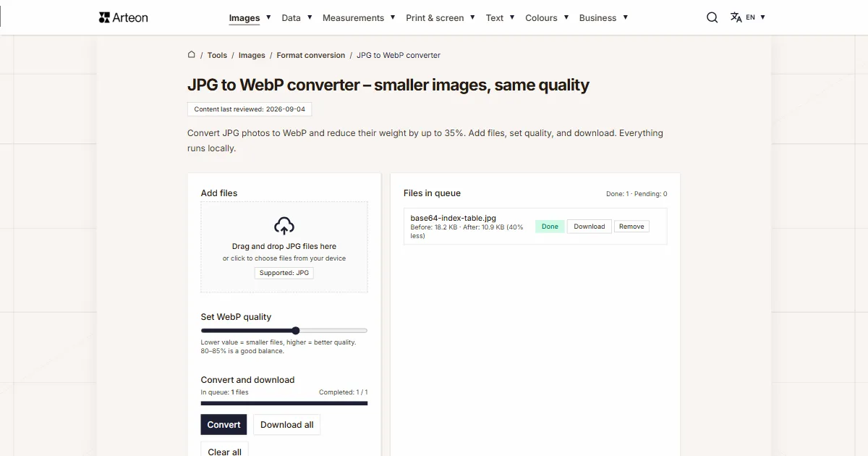The image size is (868, 456).
Task: Click the WebP quality slider handle
Action: coord(295,331)
